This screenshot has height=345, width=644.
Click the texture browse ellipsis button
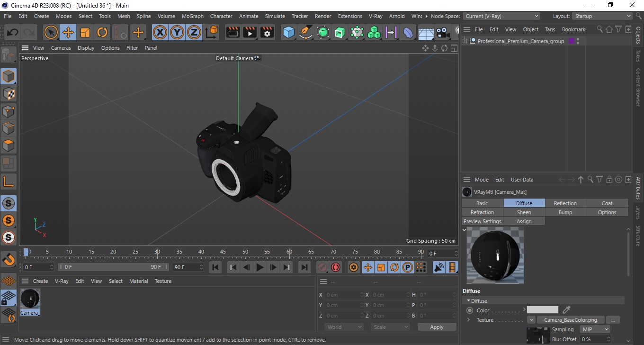click(x=613, y=320)
